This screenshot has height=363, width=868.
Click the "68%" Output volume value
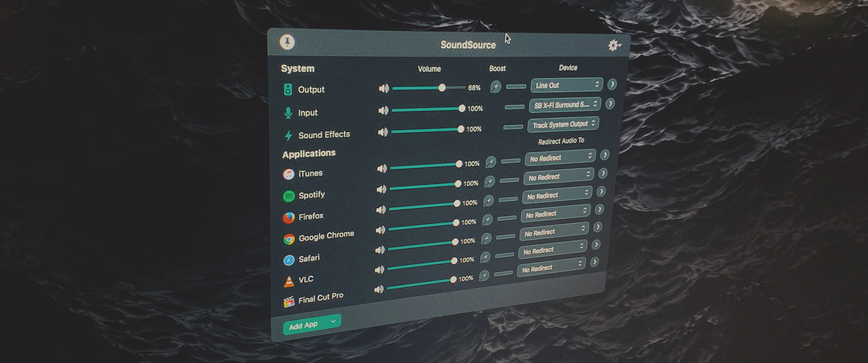pyautogui.click(x=474, y=88)
